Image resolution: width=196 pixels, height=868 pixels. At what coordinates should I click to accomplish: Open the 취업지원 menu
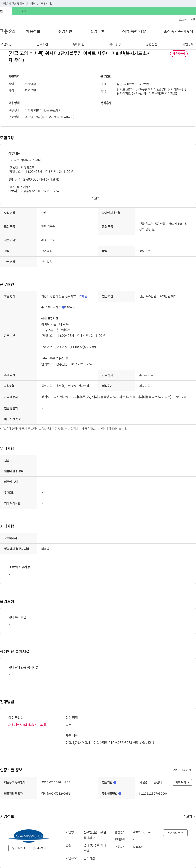65,31
